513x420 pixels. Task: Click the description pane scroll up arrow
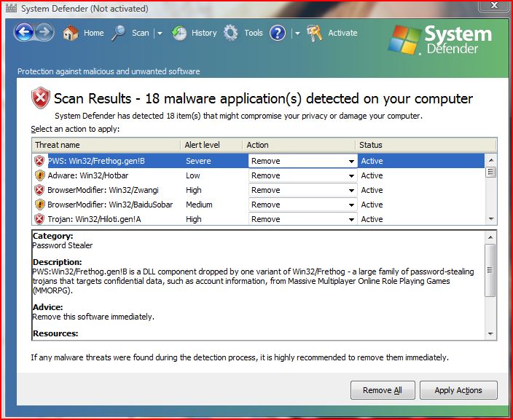pyautogui.click(x=490, y=237)
